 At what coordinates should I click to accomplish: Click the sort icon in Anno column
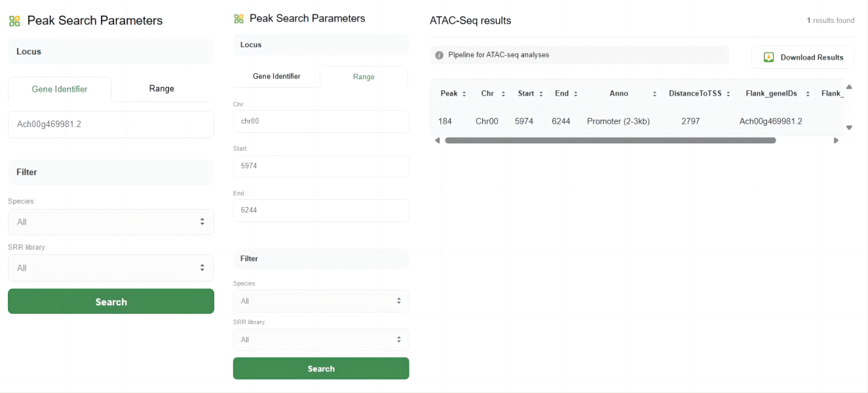(654, 94)
